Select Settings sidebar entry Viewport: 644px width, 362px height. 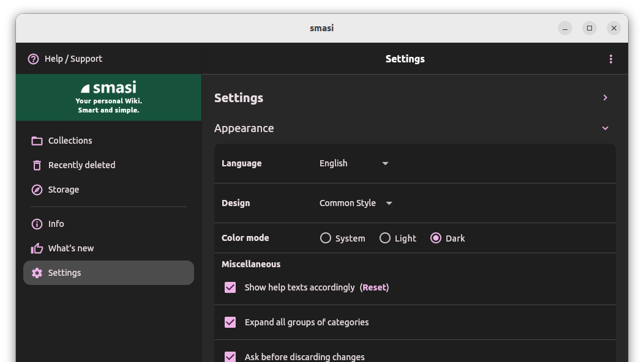(108, 273)
